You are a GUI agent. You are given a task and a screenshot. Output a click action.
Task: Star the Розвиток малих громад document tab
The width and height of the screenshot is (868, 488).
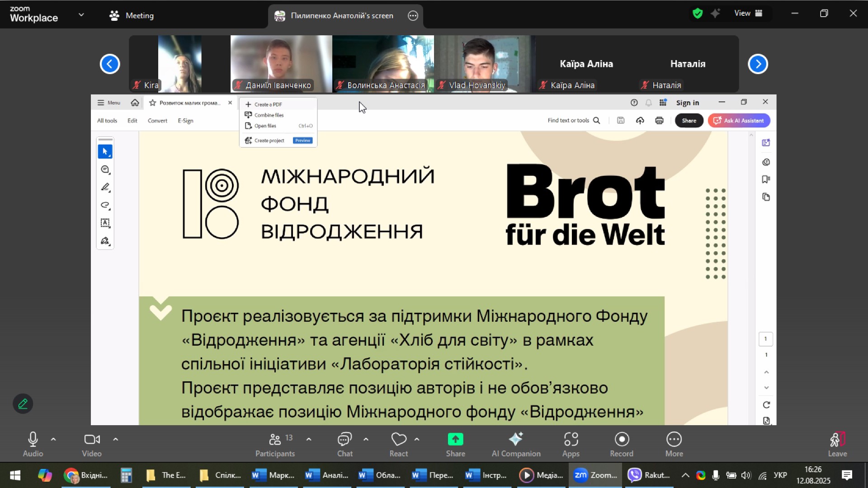[153, 103]
